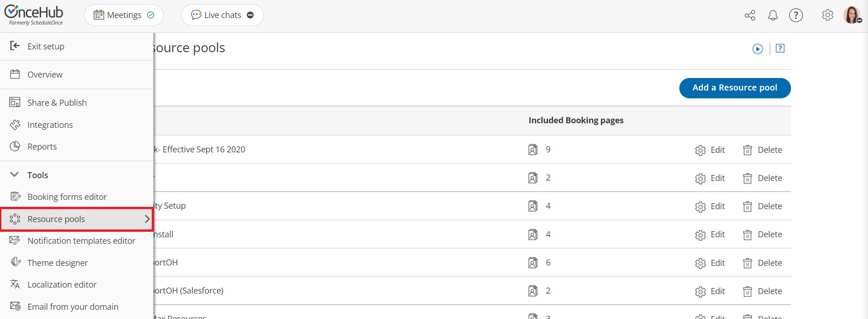Collapse the Tools section
868x319 pixels.
pos(15,175)
